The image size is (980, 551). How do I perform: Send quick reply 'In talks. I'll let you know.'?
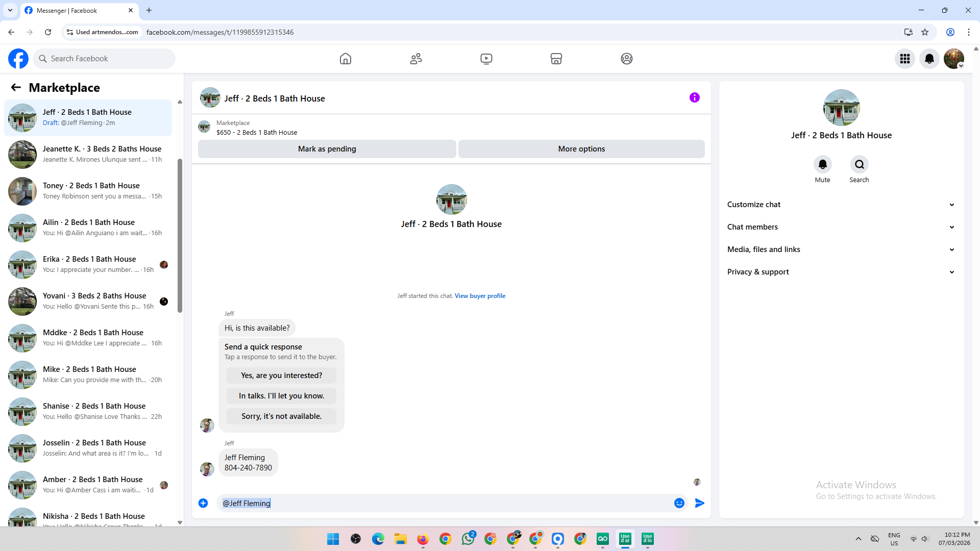pos(282,396)
